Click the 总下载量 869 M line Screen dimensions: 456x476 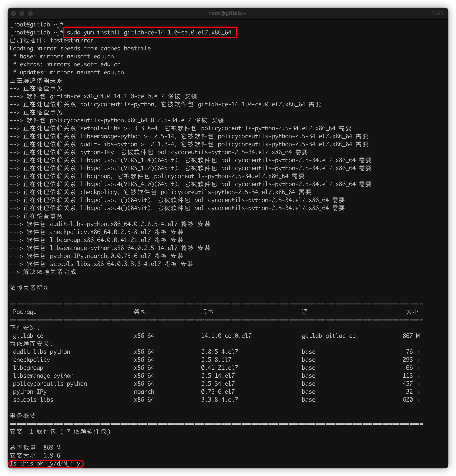(35, 447)
